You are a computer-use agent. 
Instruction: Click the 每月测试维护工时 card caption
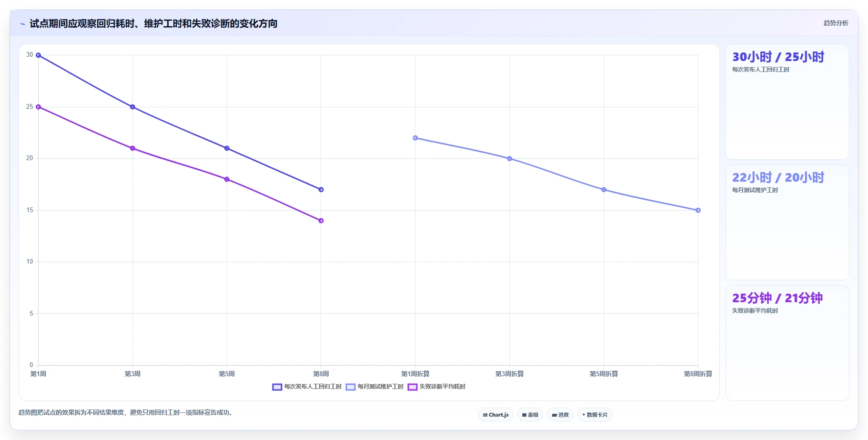(x=755, y=190)
